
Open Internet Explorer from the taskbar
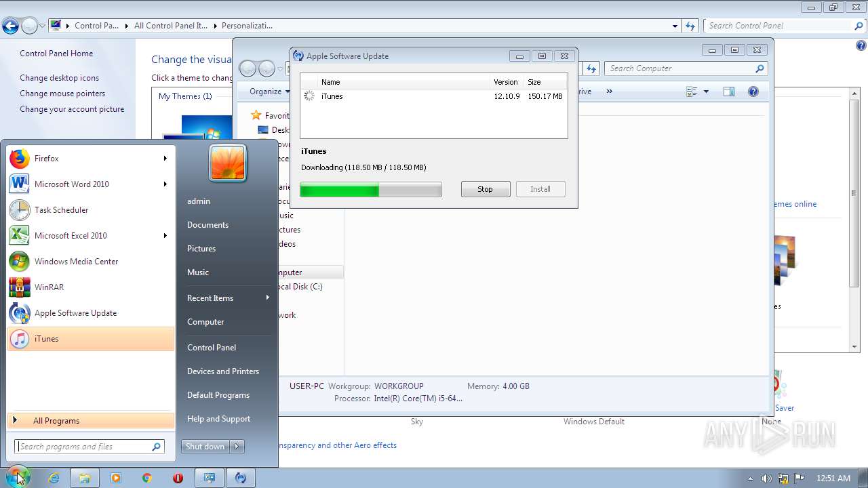[54, 478]
